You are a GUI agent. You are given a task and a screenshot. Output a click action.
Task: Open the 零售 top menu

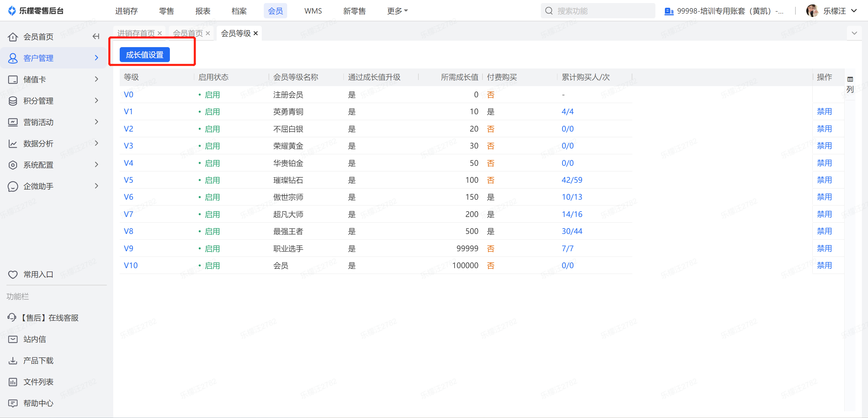tap(166, 11)
